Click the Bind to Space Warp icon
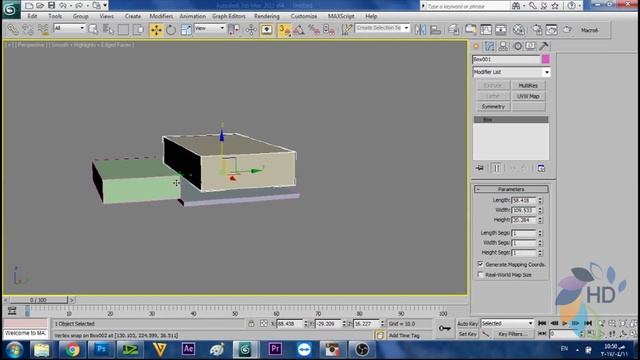Image resolution: width=640 pixels, height=360 pixels. click(43, 30)
